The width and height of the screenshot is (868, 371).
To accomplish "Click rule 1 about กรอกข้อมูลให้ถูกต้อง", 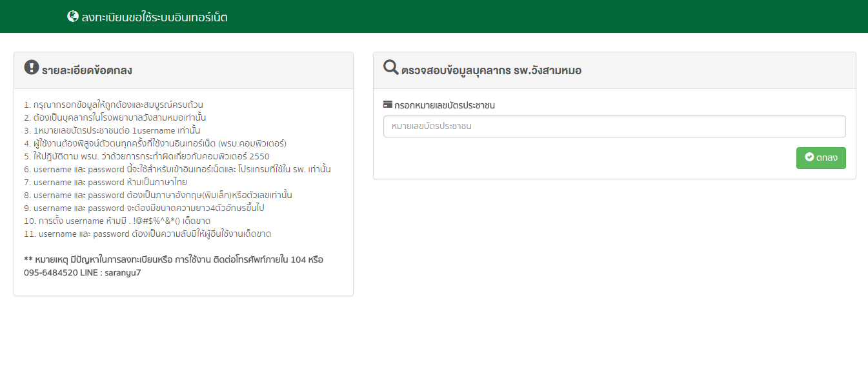I will 114,105.
